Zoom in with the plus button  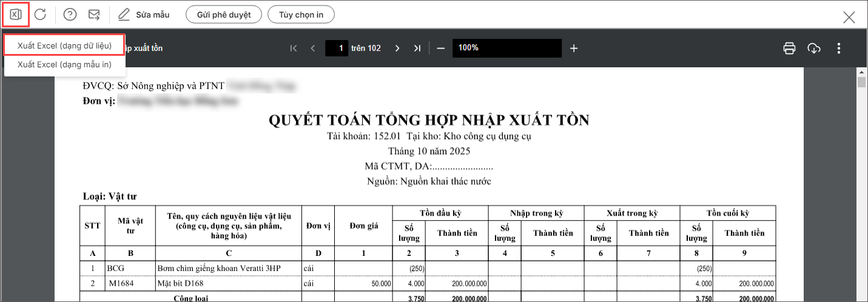pyautogui.click(x=574, y=49)
